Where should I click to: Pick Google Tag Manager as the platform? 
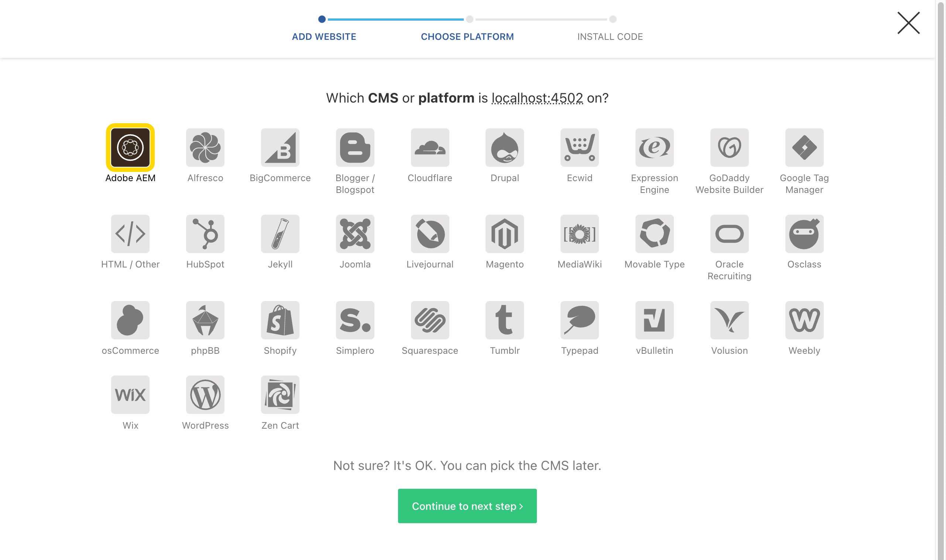tap(804, 148)
